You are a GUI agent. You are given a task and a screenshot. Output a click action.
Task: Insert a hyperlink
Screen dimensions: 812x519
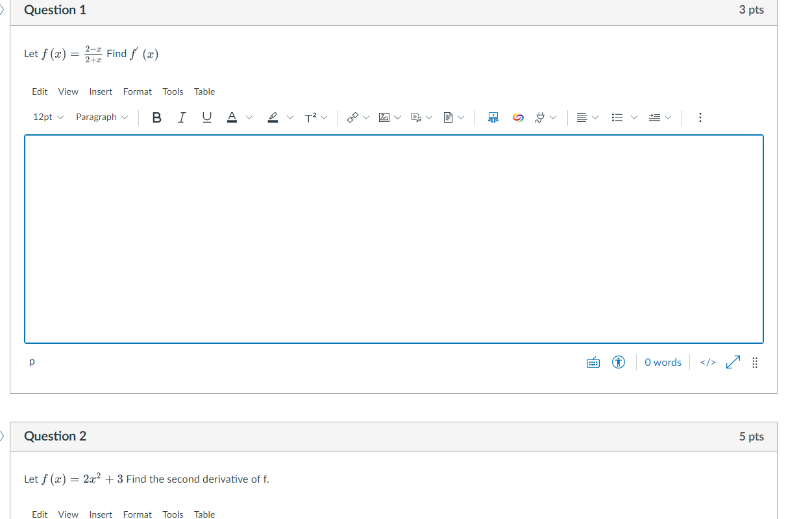(x=354, y=117)
